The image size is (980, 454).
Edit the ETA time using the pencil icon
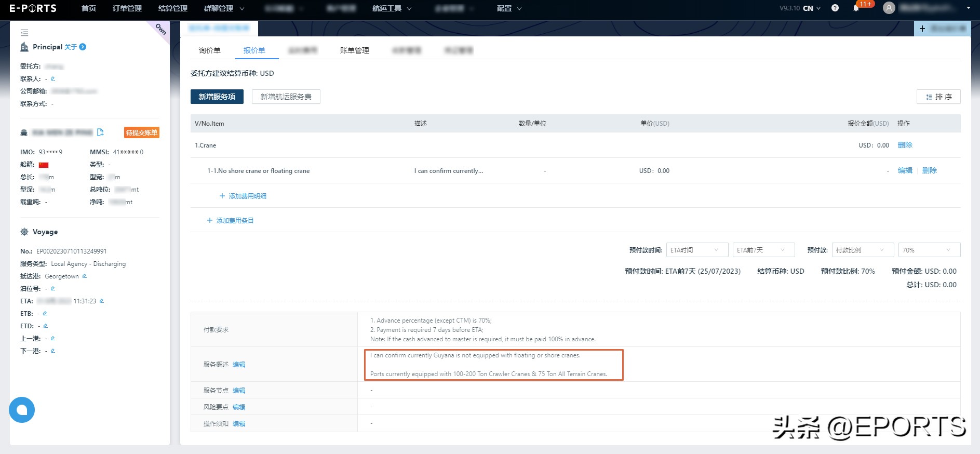(102, 301)
